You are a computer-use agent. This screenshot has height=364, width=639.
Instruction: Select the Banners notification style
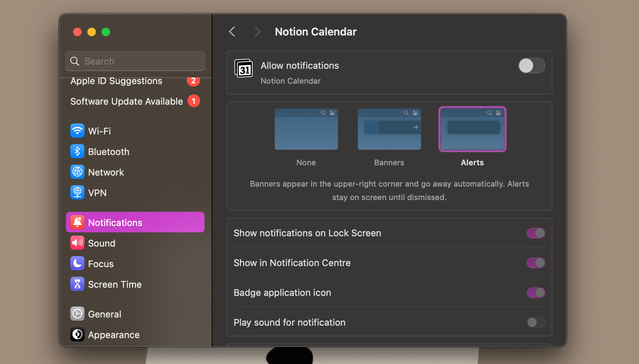tap(389, 129)
